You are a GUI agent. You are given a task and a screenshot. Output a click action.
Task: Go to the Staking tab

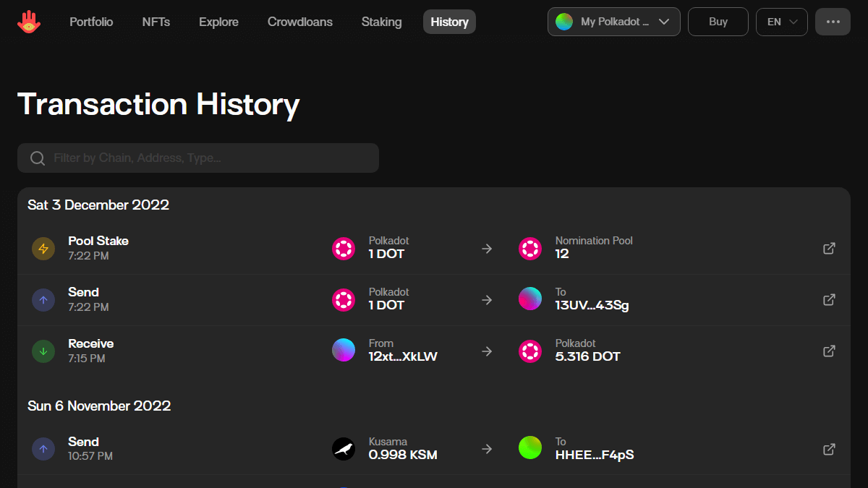coord(381,22)
